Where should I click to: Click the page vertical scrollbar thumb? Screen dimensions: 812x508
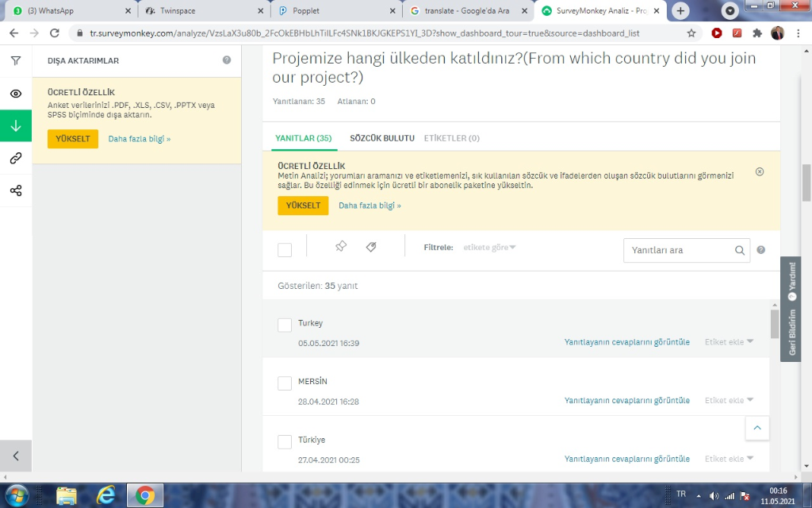point(806,183)
